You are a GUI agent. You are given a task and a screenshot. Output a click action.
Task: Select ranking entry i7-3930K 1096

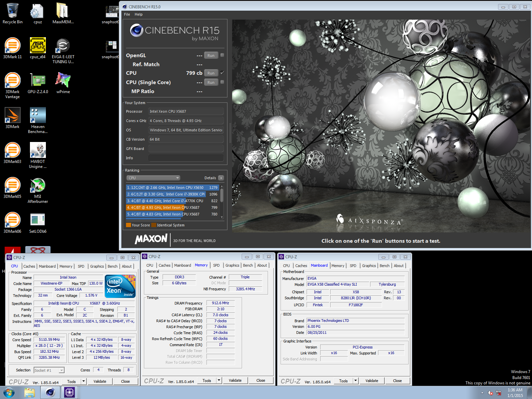tap(172, 194)
